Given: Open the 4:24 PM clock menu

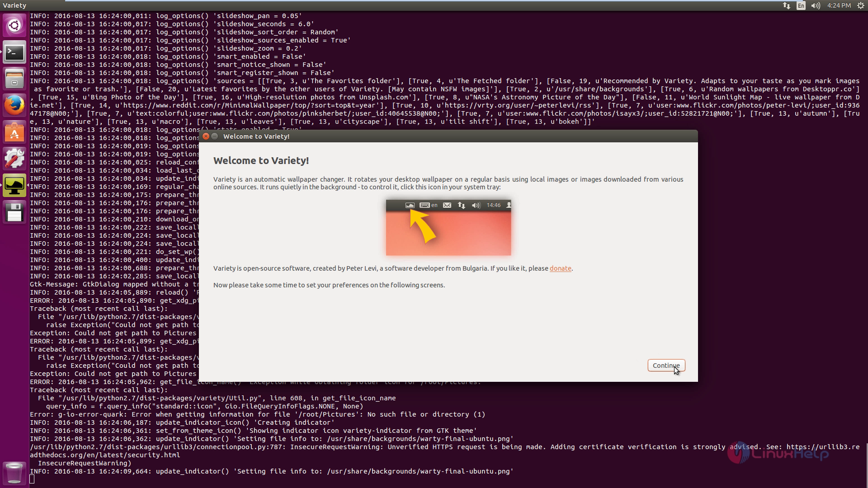Looking at the screenshot, I should 839,5.
